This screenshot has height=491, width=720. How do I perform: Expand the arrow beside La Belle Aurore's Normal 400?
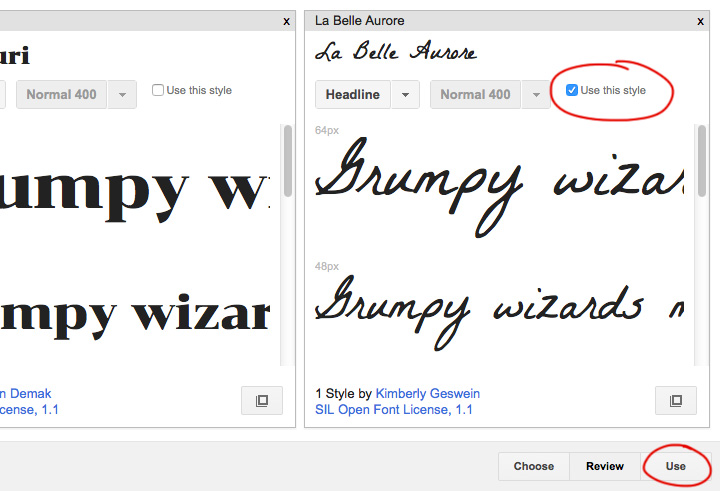point(536,95)
